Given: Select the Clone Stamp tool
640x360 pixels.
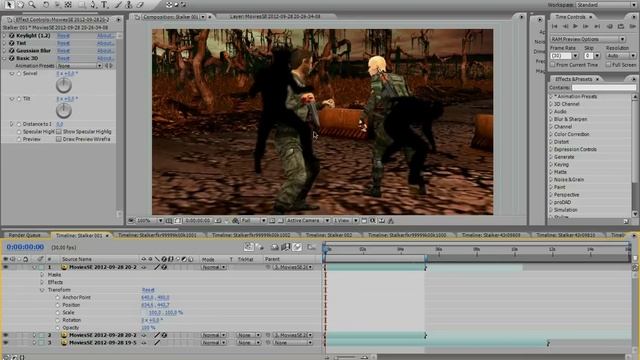Looking at the screenshot, I should [x=129, y=4].
